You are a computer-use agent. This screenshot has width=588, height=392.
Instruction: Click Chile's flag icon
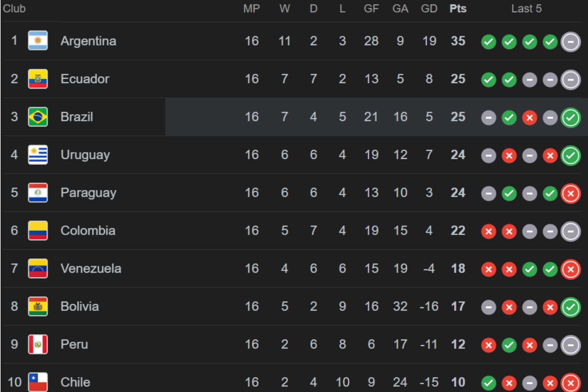[38, 382]
